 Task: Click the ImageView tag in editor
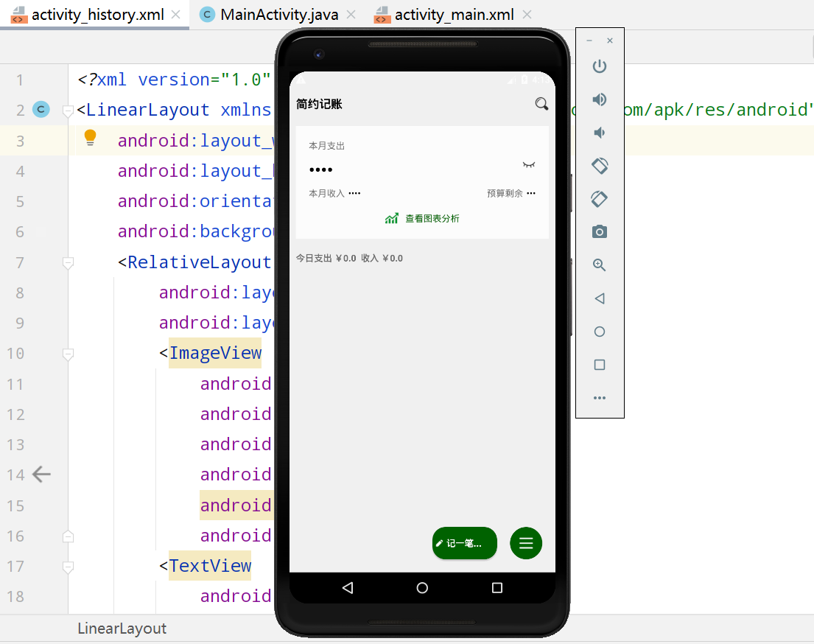tap(215, 353)
